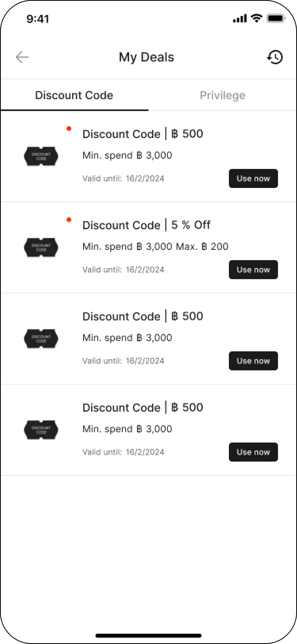Click the red dot on first deal
Image resolution: width=297 pixels, height=644 pixels.
click(69, 128)
